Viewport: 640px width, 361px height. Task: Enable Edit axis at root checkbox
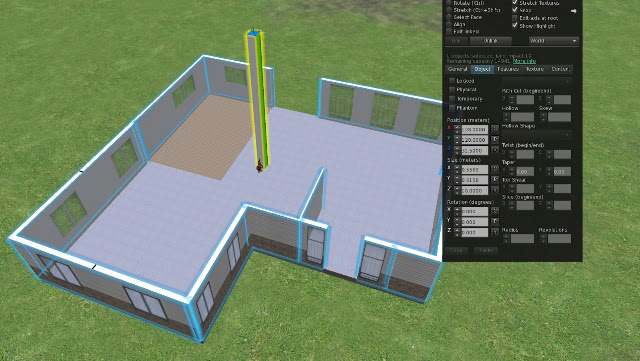515,18
